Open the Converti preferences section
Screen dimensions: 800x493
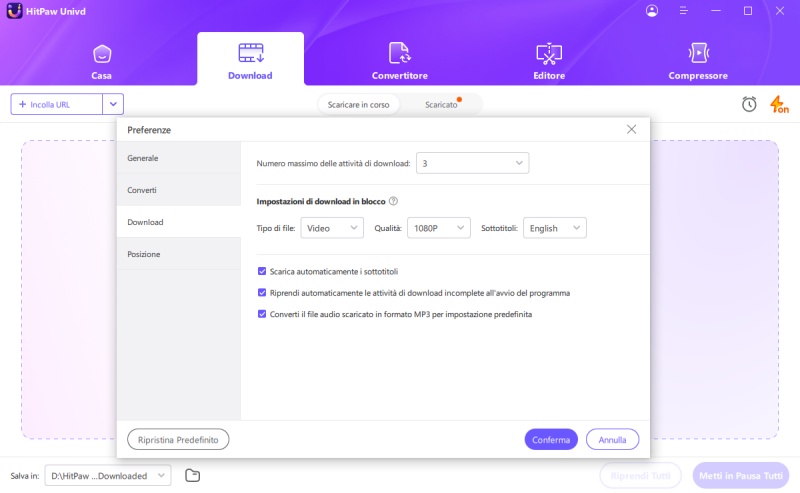pos(179,190)
